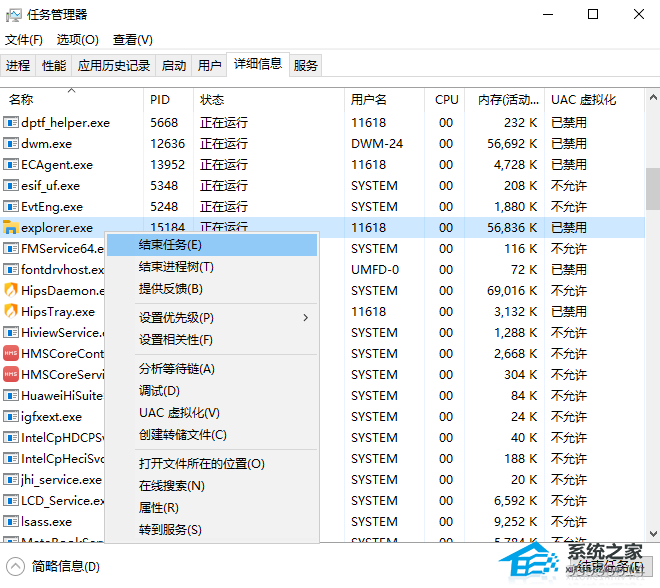
Task: Click the vertical scrollbar thumb
Action: (x=653, y=189)
